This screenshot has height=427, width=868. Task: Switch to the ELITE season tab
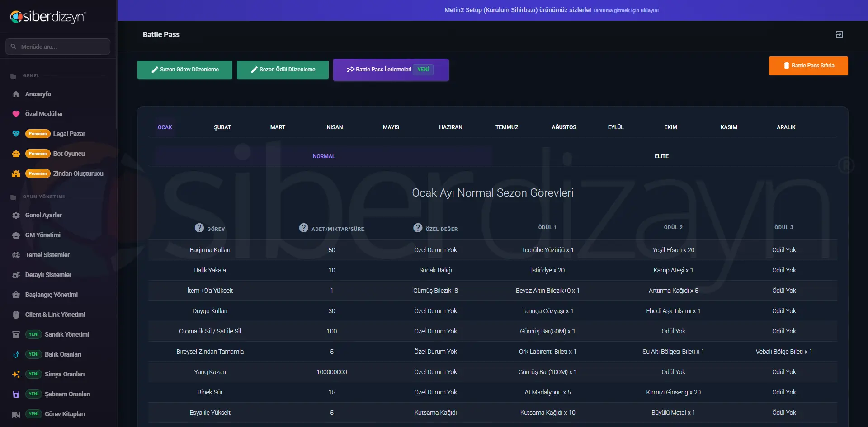point(661,156)
